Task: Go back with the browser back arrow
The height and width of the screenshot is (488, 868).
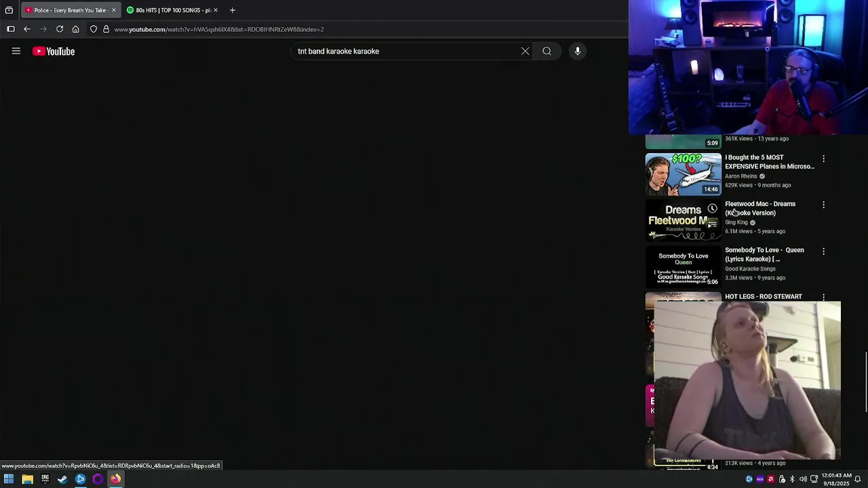Action: coord(27,29)
